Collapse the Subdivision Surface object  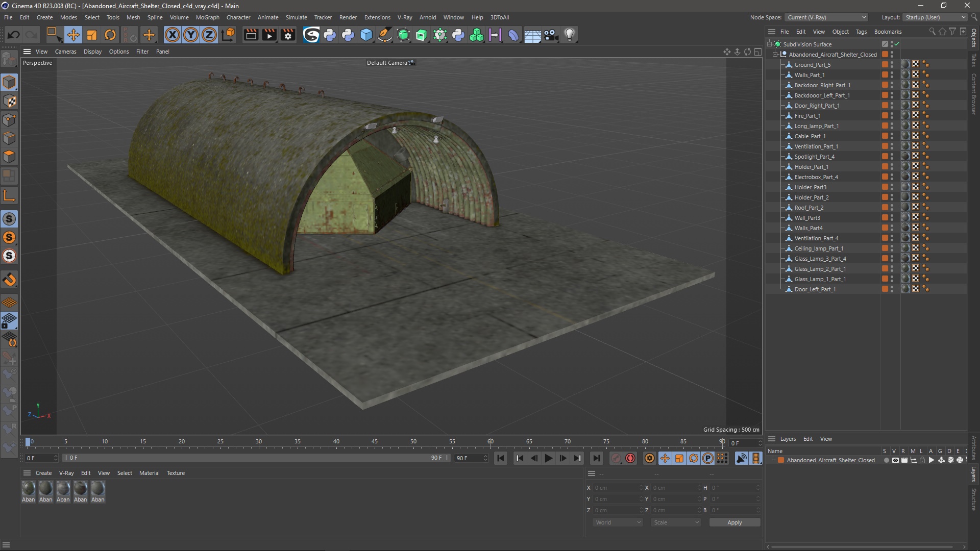click(769, 44)
